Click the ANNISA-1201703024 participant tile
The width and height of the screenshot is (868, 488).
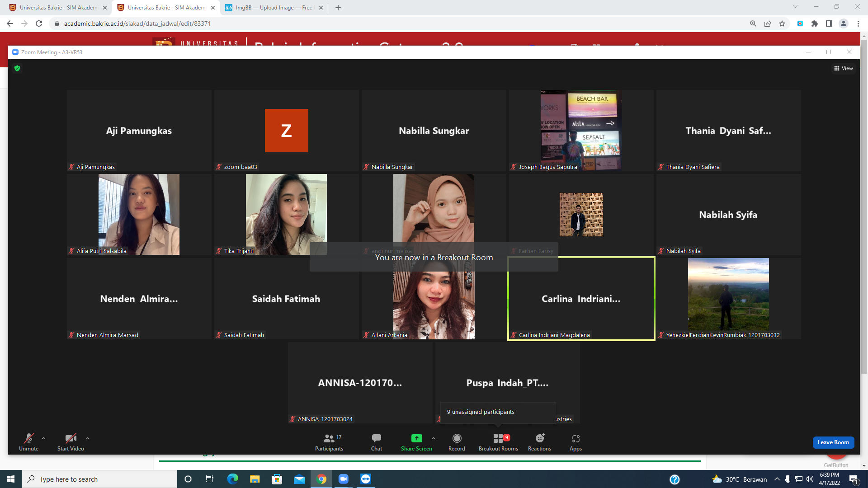click(x=360, y=383)
